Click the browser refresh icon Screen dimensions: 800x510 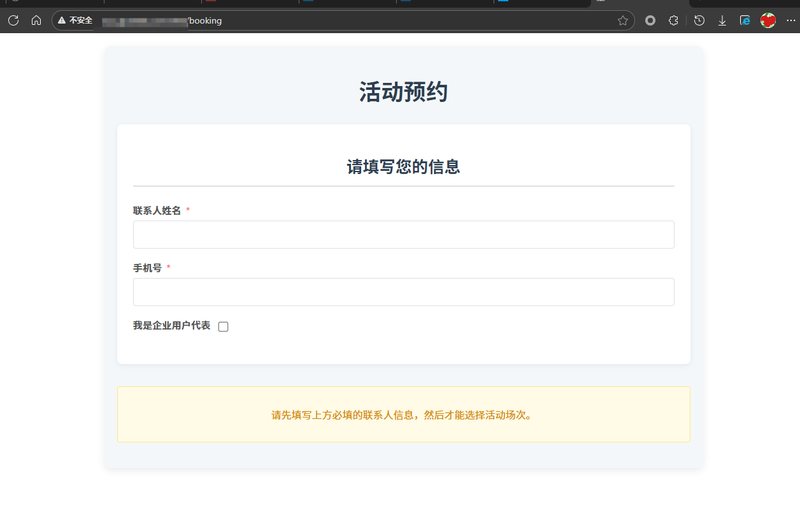(13, 20)
